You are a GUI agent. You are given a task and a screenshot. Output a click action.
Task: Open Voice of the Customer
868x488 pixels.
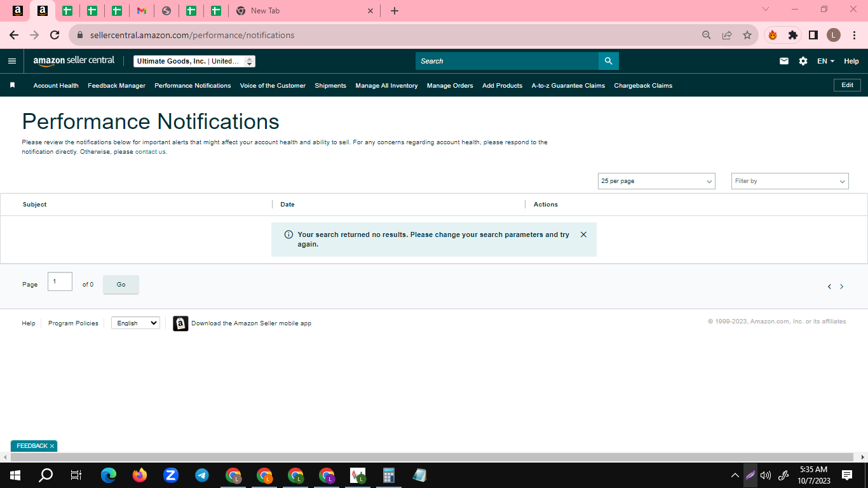(273, 85)
